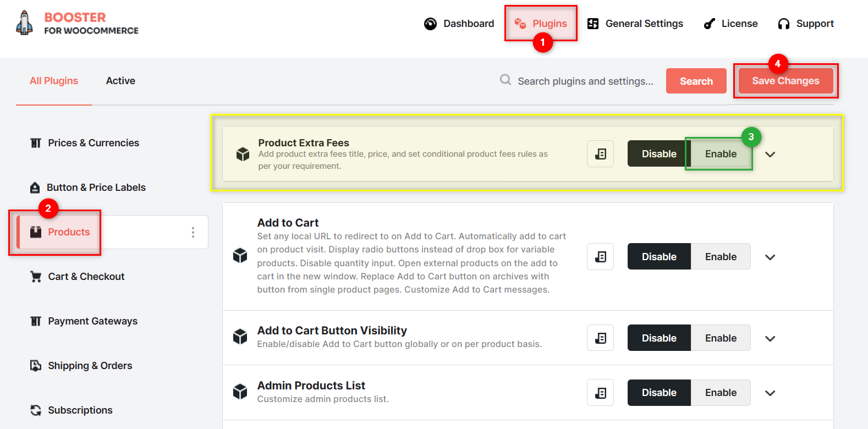
Task: Disable the Admin Products List plugin
Action: coord(659,393)
